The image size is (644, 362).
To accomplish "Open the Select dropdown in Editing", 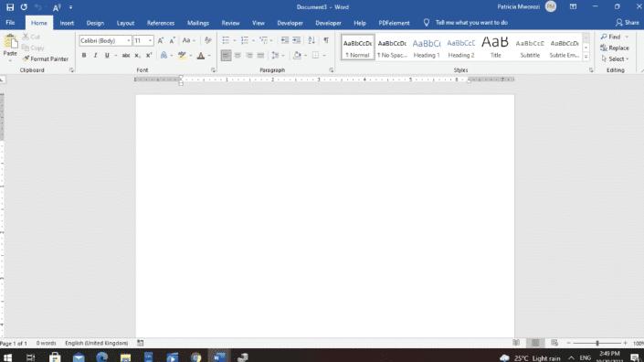I will (616, 59).
